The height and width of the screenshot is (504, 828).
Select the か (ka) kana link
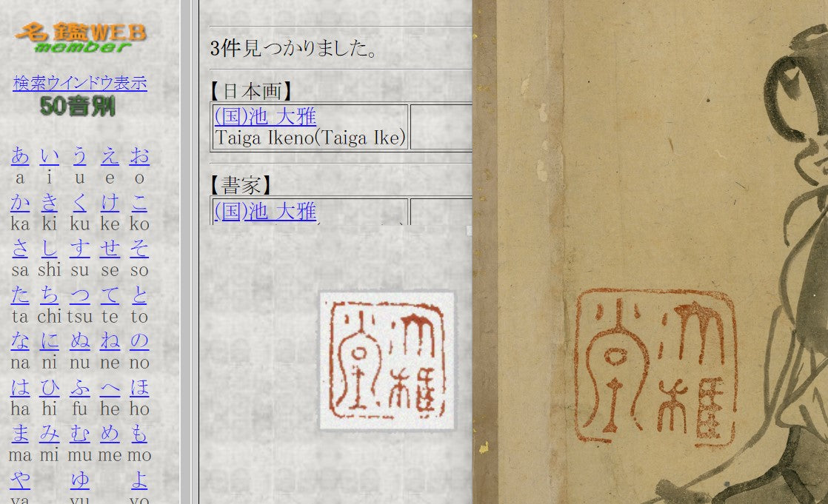point(20,202)
